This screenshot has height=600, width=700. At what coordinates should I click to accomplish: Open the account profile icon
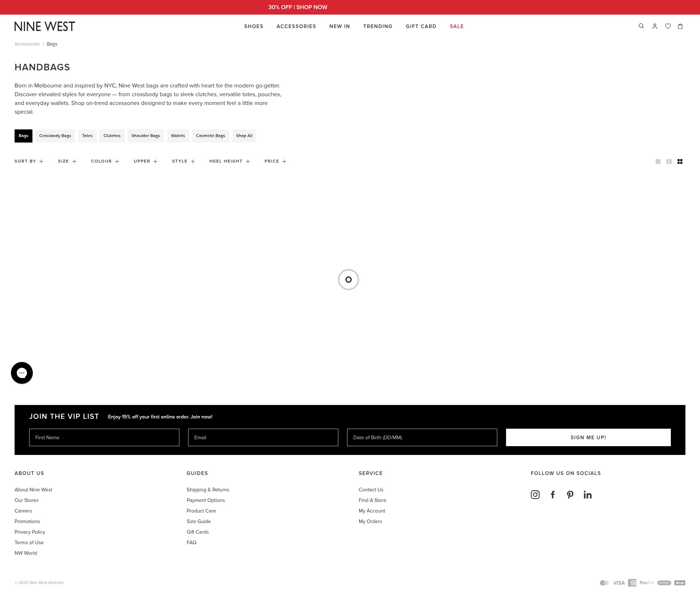point(655,26)
